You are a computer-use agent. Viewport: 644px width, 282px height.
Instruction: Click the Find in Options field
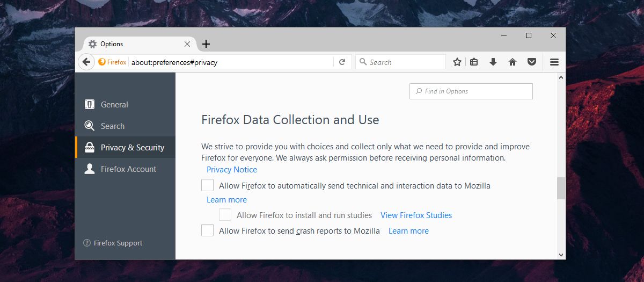pyautogui.click(x=471, y=91)
